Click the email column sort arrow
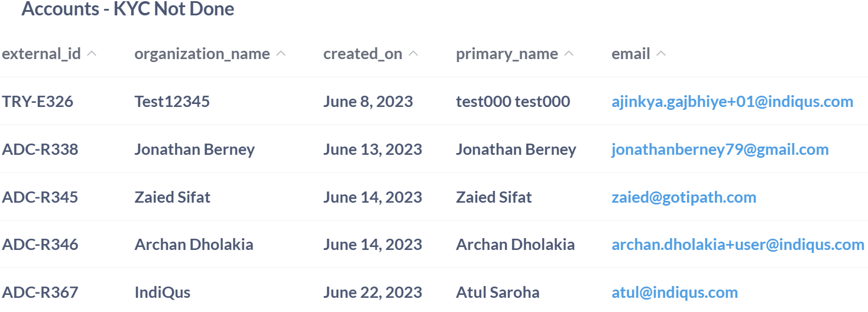This screenshot has height=312, width=868. click(x=661, y=54)
